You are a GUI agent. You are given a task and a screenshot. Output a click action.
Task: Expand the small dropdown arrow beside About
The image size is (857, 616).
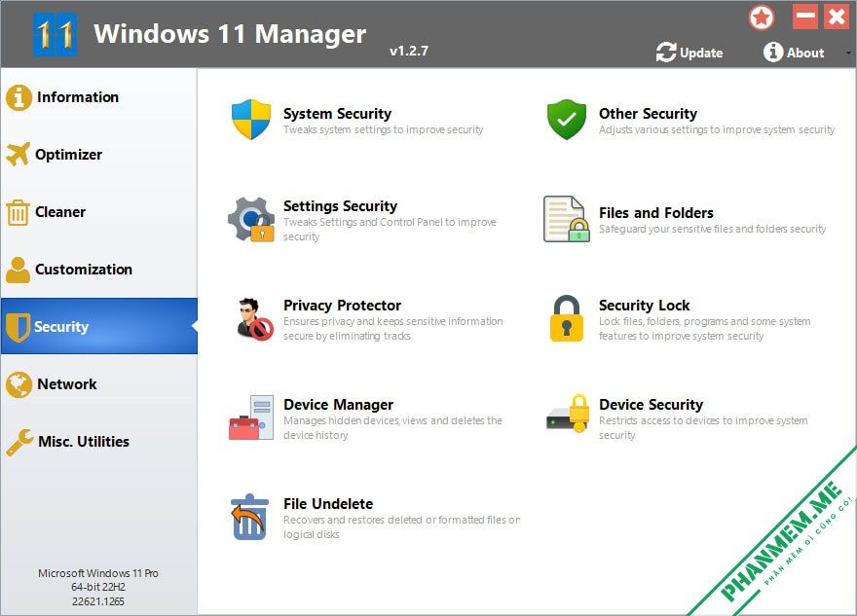click(x=847, y=53)
